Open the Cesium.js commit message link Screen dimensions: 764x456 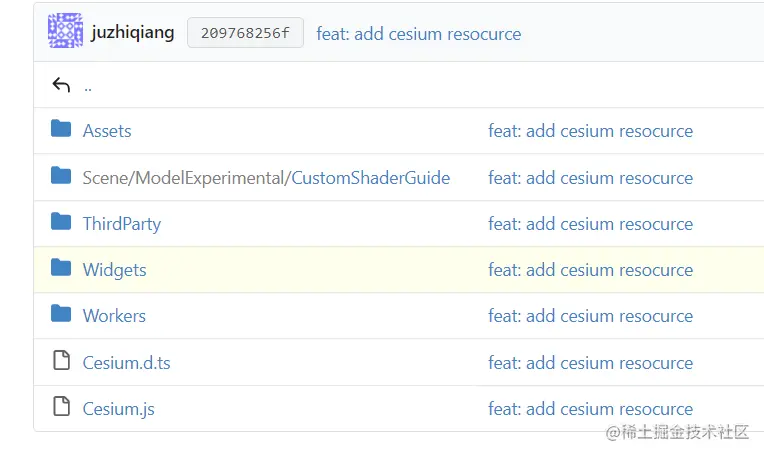590,409
